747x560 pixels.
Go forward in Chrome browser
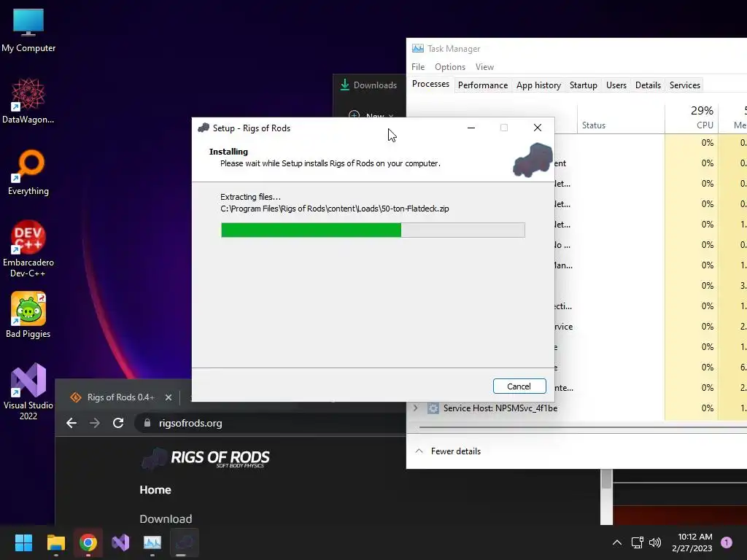pos(95,423)
